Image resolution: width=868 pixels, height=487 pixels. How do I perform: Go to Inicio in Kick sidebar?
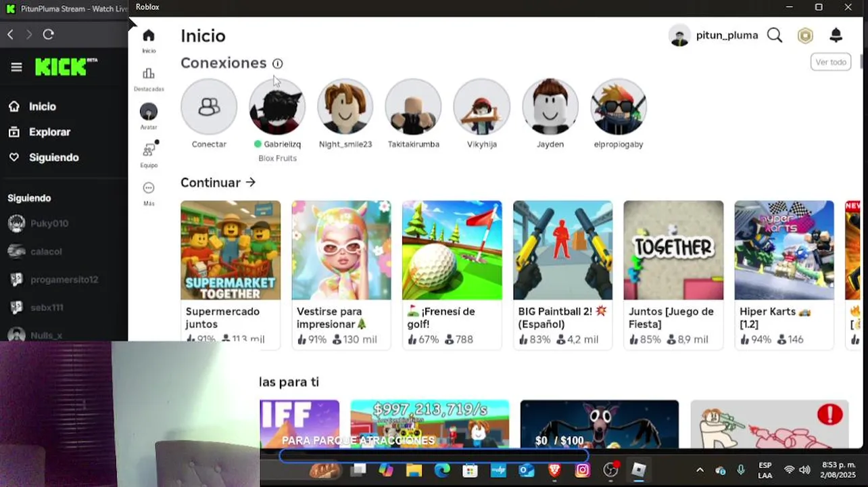coord(32,106)
